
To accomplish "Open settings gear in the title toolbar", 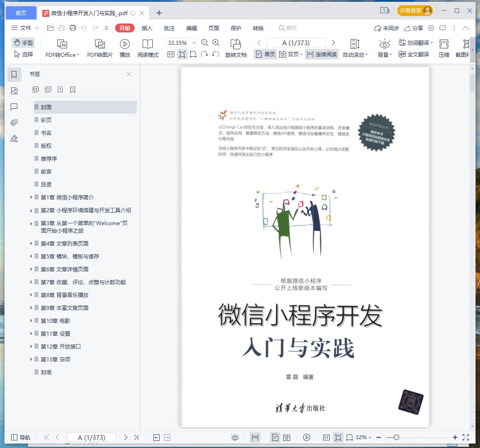I will pyautogui.click(x=431, y=28).
